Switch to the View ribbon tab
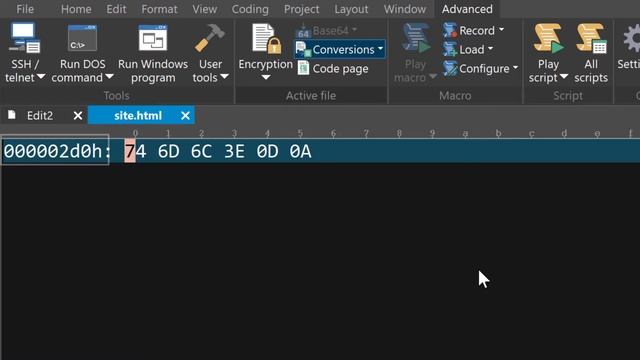640x360 pixels. [x=204, y=9]
